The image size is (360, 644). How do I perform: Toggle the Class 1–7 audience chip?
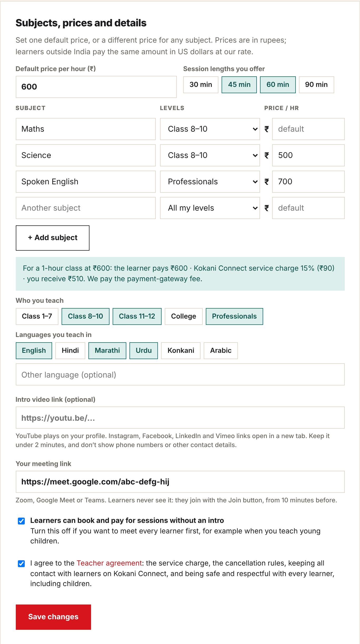click(x=37, y=316)
